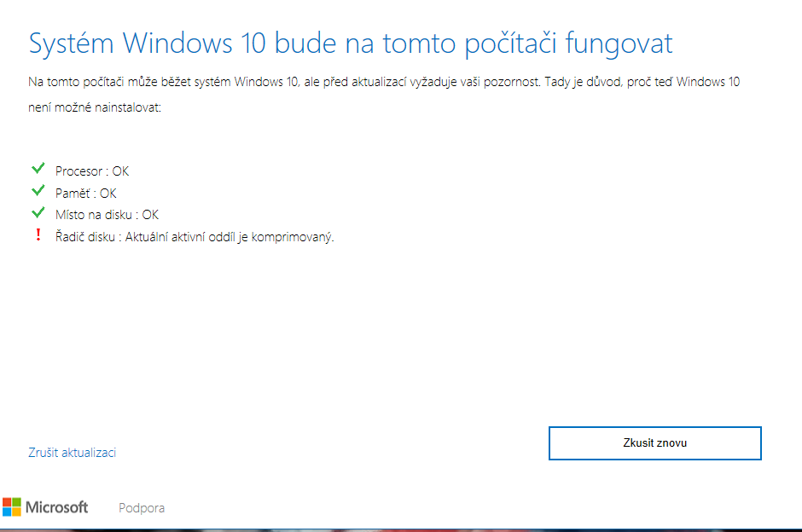
Task: Click the Microsoft logo icon
Action: [12, 507]
